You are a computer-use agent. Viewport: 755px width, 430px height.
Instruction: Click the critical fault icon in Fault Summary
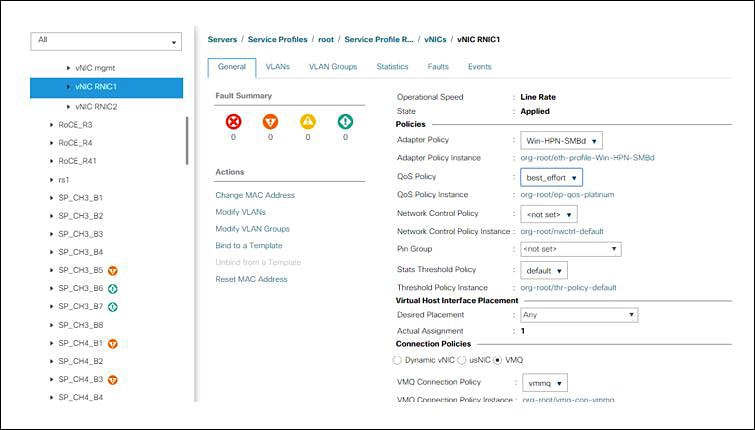(234, 122)
